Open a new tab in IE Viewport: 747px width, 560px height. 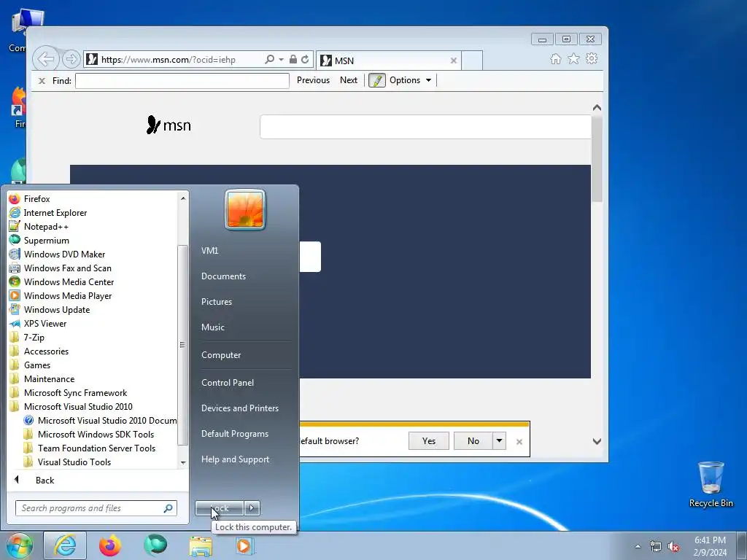(x=472, y=61)
